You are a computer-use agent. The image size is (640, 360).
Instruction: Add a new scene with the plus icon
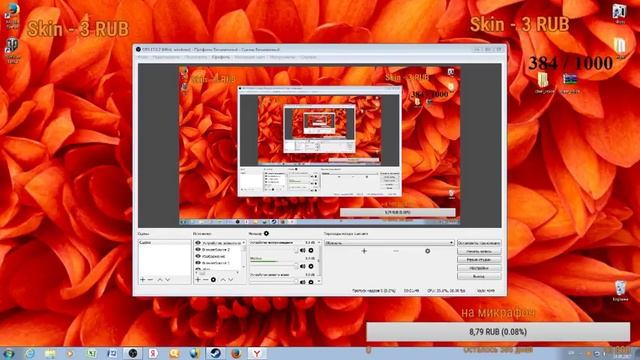[x=142, y=280]
